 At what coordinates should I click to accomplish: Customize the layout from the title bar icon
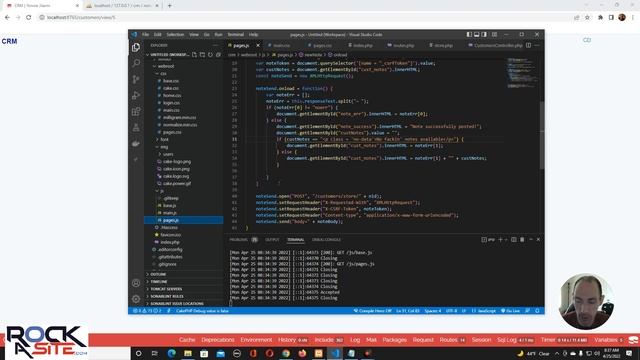click(x=494, y=35)
